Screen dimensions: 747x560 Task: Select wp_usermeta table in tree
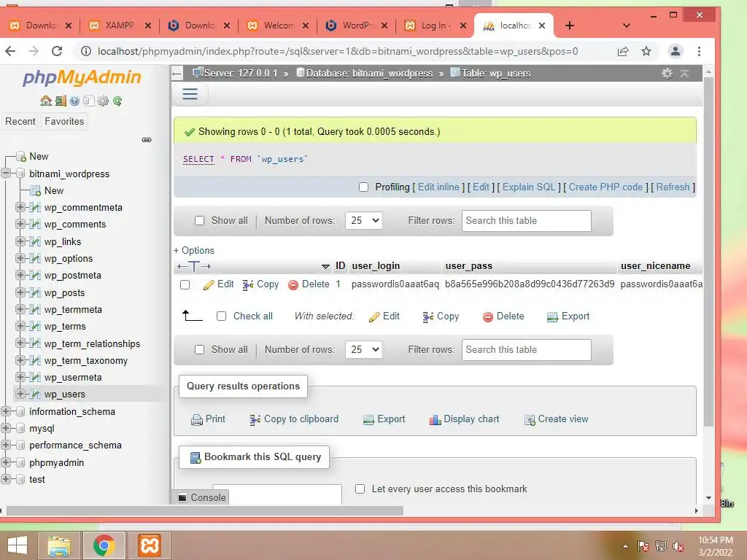pos(73,377)
